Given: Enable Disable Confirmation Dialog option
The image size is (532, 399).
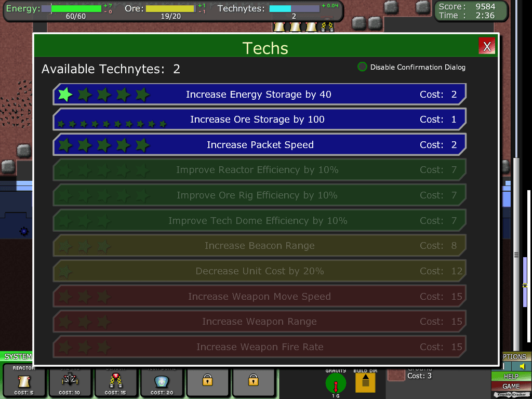Looking at the screenshot, I should click(x=362, y=67).
